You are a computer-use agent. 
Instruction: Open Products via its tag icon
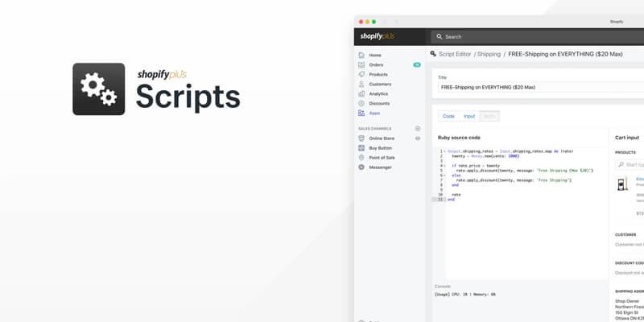(x=361, y=74)
